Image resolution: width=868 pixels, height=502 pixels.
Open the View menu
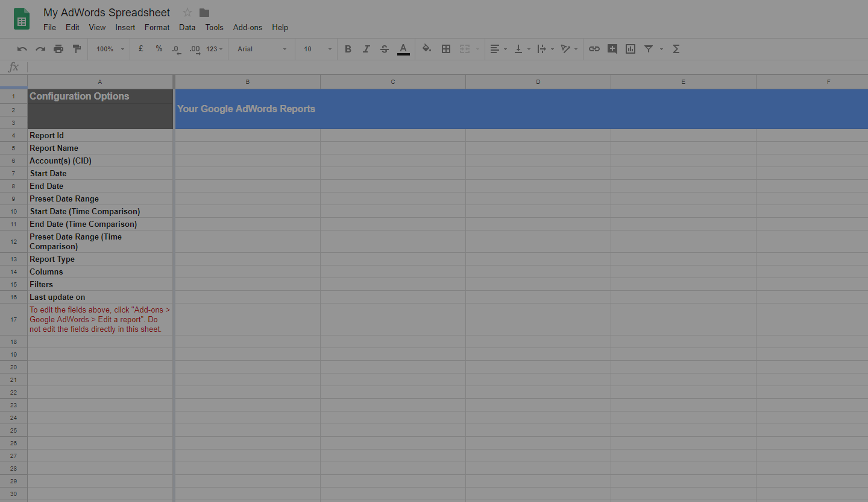97,27
